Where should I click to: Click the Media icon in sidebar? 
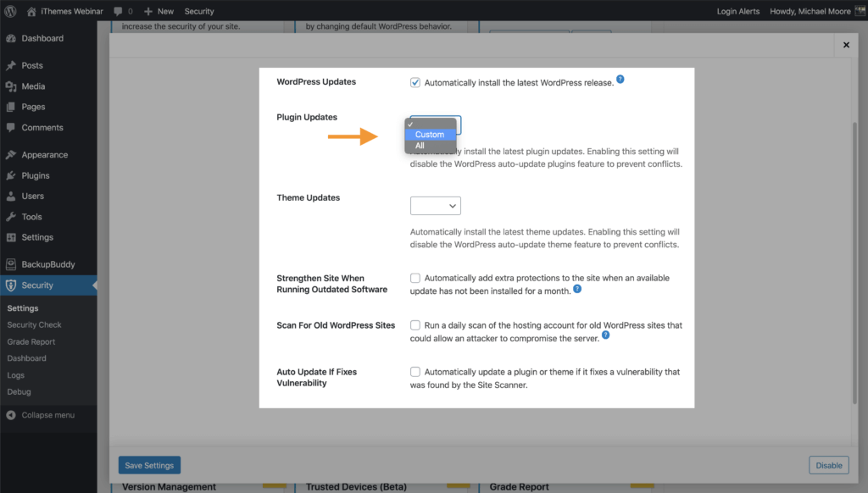11,86
